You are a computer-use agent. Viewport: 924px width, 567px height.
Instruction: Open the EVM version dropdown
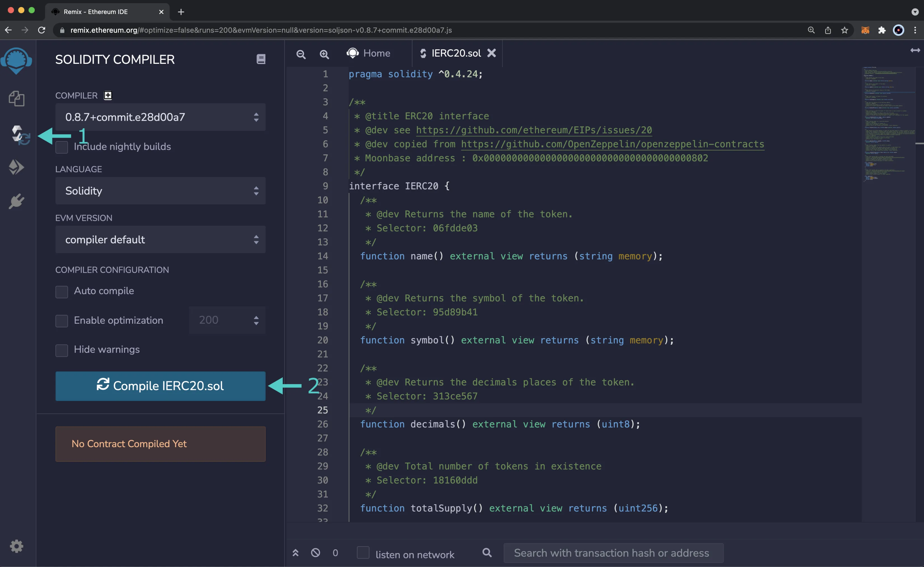(160, 239)
